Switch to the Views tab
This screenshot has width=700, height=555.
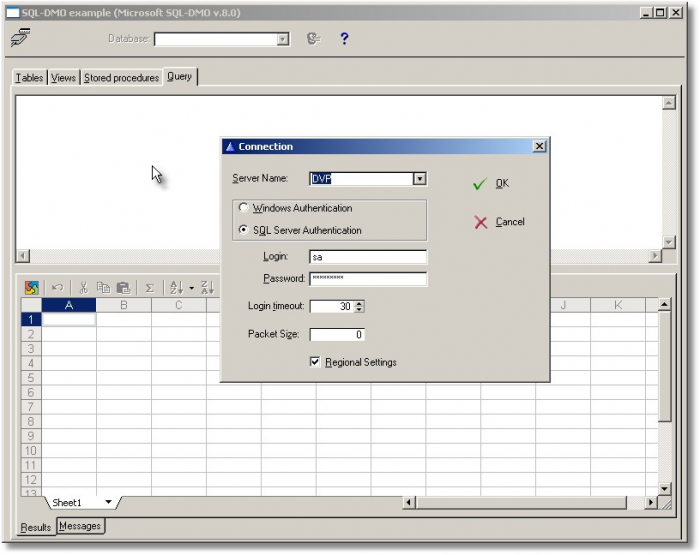[63, 78]
